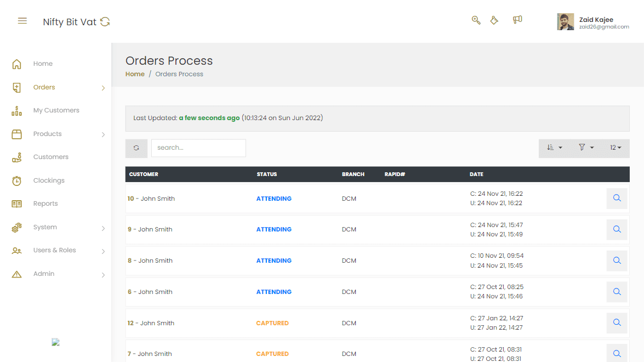644x362 pixels.
Task: Open My Customers in the sidebar
Action: pos(56,110)
